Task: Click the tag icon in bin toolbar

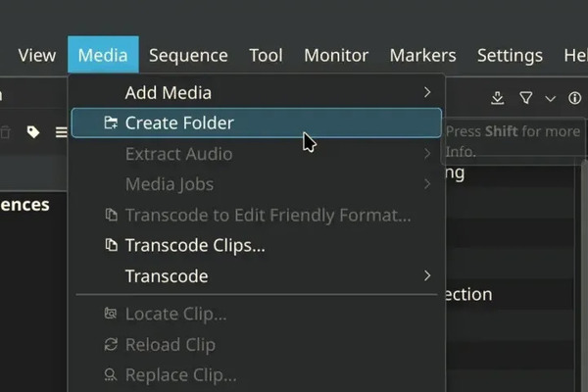Action: click(x=33, y=132)
